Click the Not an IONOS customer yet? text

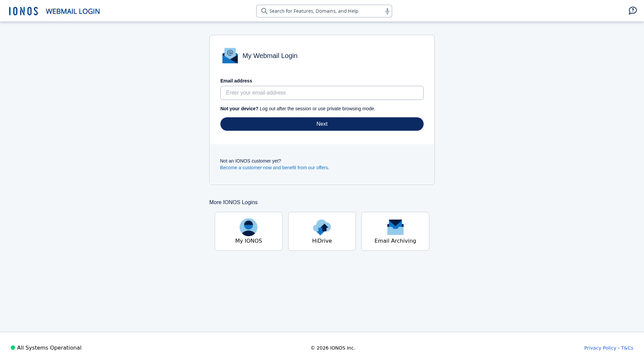click(251, 161)
